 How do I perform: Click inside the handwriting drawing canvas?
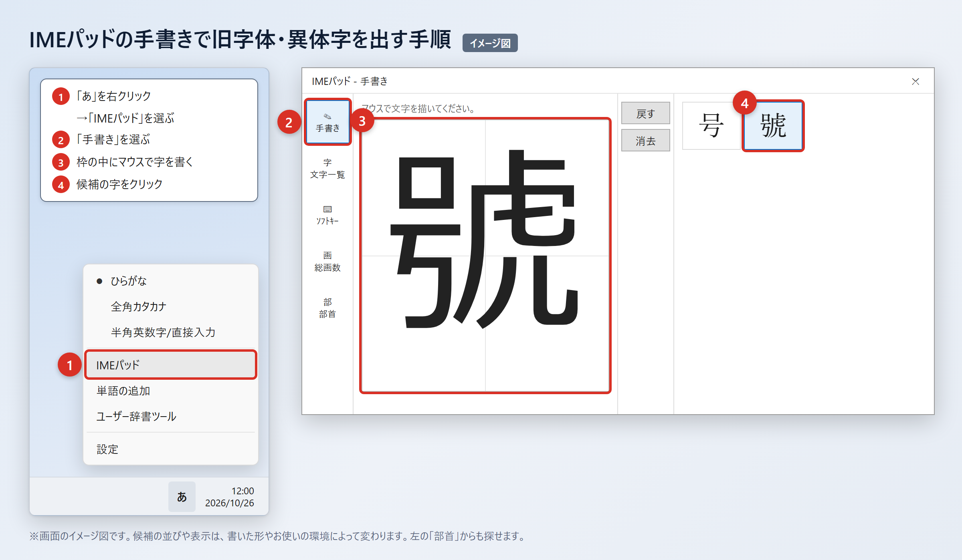(485, 256)
